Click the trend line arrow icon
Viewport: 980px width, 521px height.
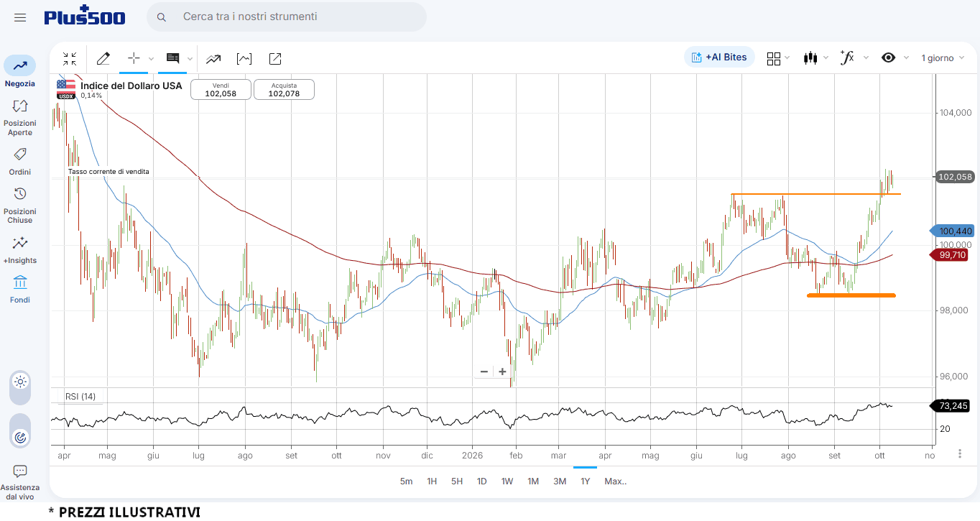[213, 59]
